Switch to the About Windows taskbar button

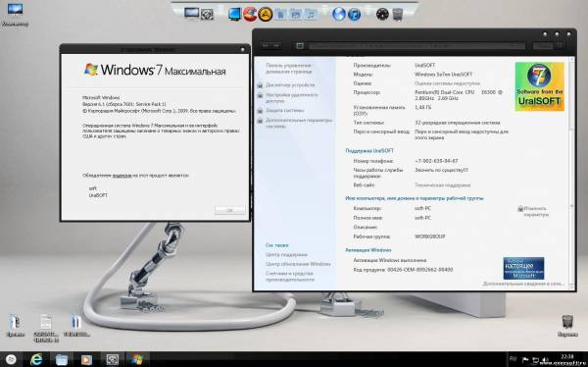click(137, 360)
